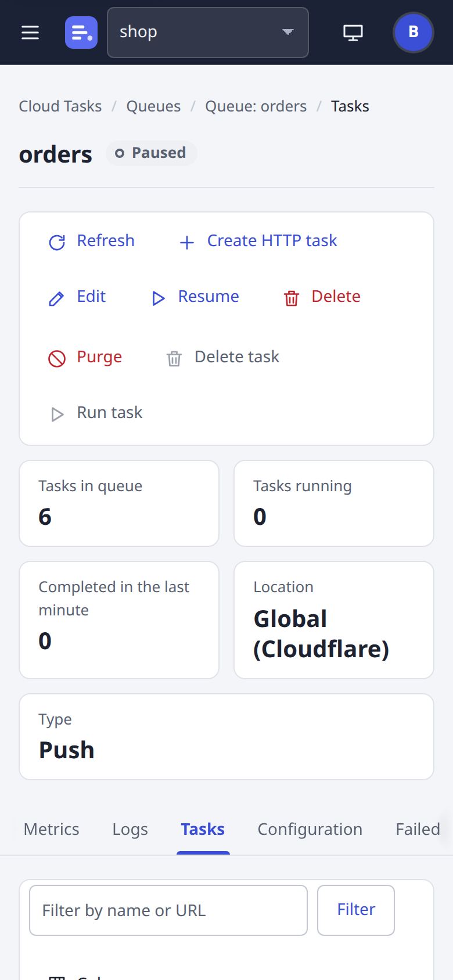The width and height of the screenshot is (453, 980).
Task: Click the Tasks in queue card
Action: (x=119, y=503)
